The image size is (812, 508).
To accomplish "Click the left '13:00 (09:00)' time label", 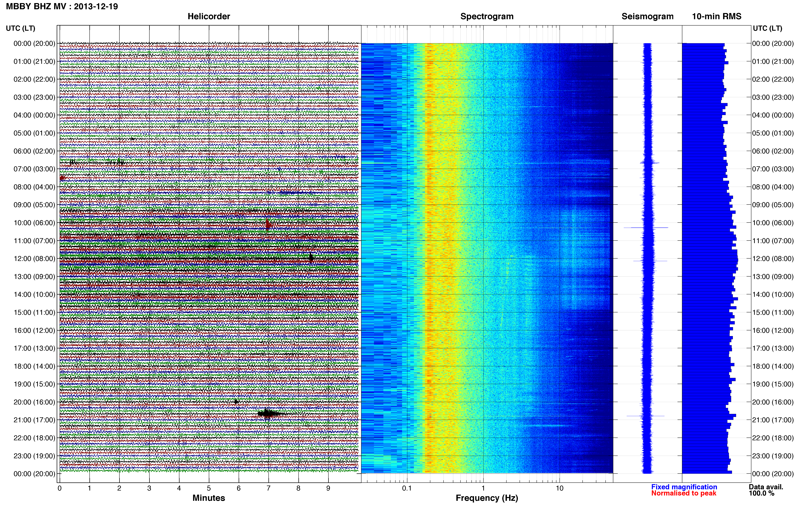I will pyautogui.click(x=34, y=277).
